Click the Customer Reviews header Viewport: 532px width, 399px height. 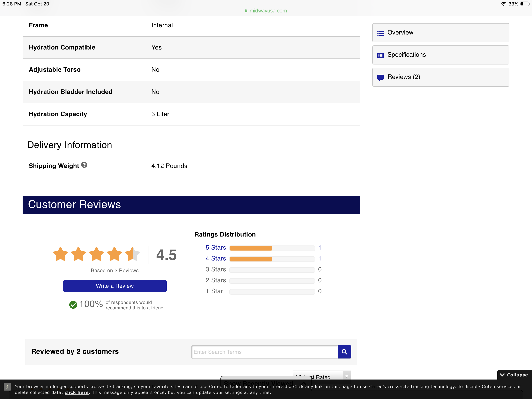[191, 205]
